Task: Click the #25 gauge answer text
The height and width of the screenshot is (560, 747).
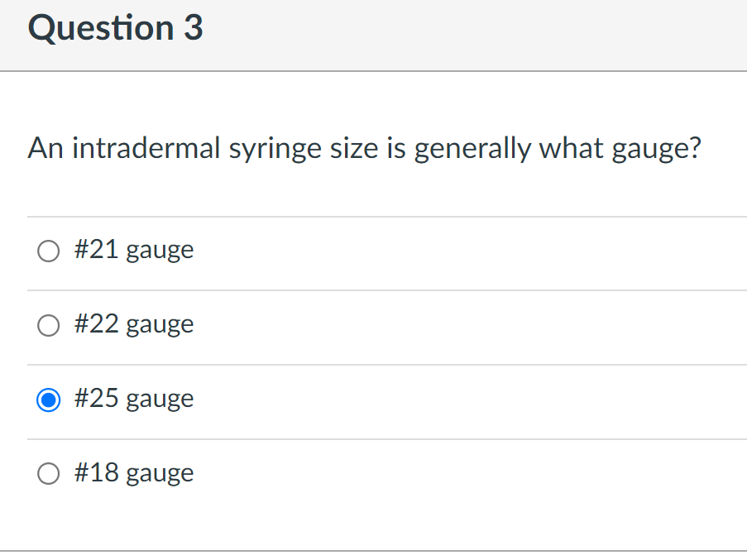Action: (x=134, y=400)
